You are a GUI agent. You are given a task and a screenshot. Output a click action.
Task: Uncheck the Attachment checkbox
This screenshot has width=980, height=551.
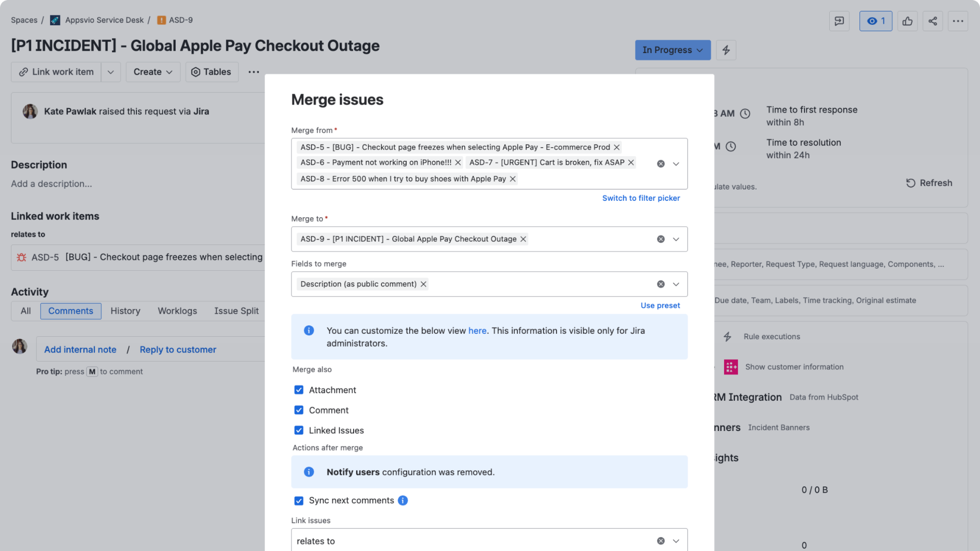(x=299, y=390)
